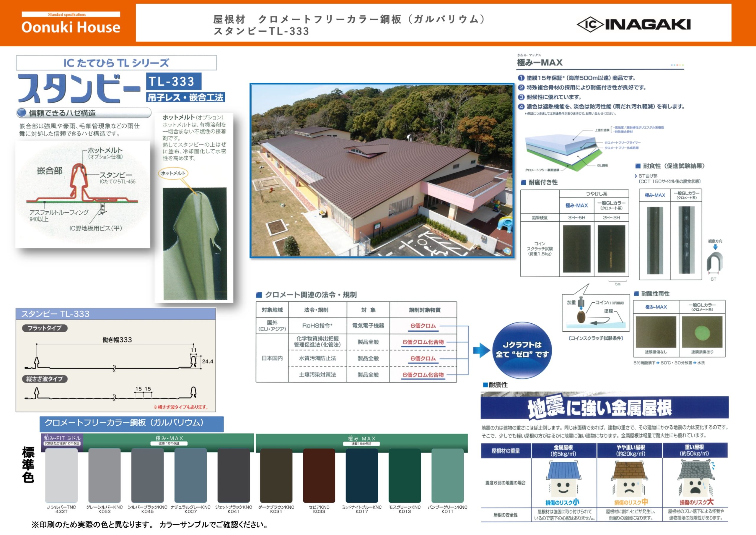
Task: Click the 縦さざ波タイプ label
Action: coord(45,379)
